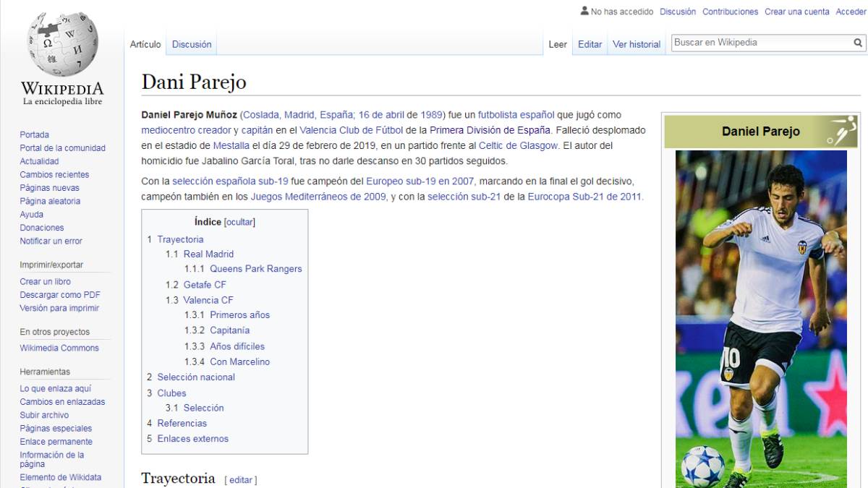Open Portal de la comunidad

point(62,148)
